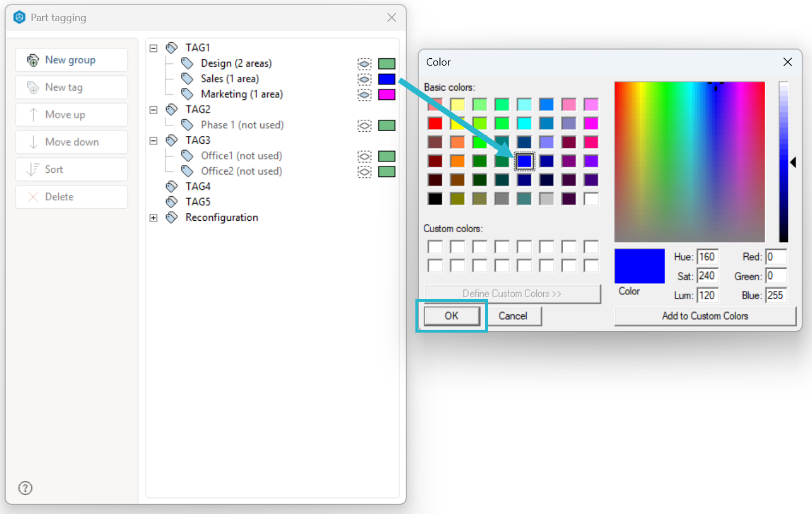Select the Reconfiguration tree item
This screenshot has width=812, height=514.
pos(222,217)
